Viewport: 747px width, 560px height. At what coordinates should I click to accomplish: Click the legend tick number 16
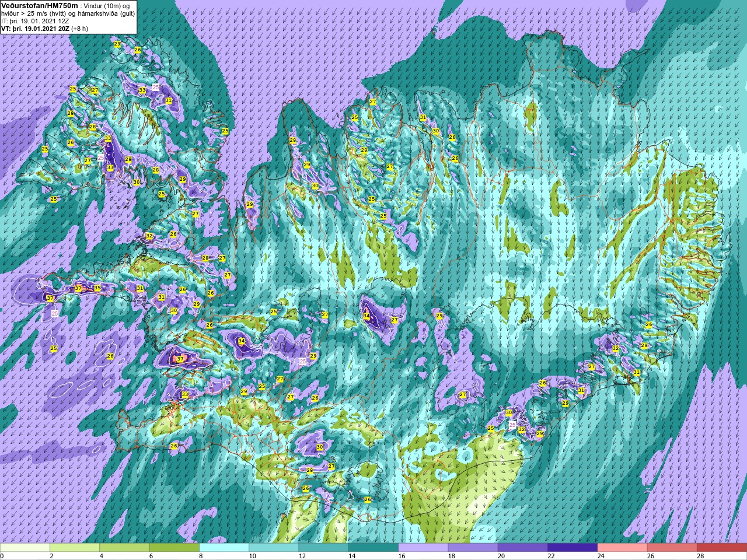402,556
